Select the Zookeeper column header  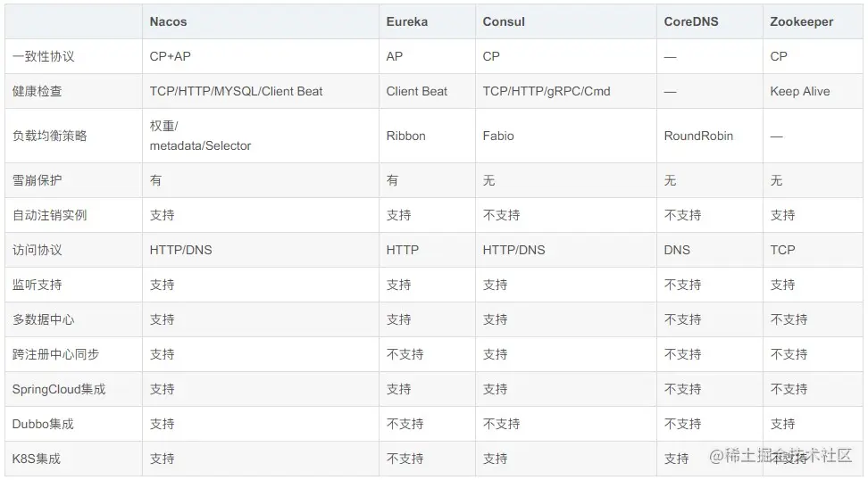pyautogui.click(x=801, y=21)
